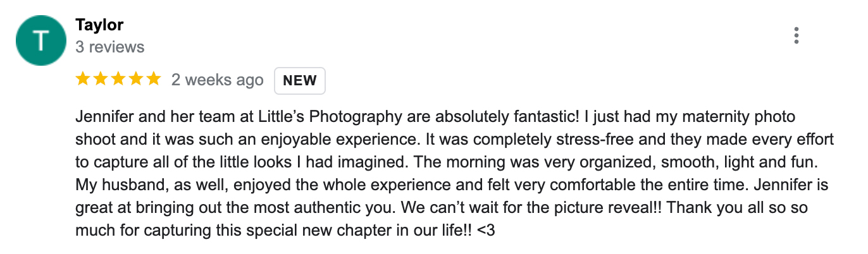Click the word "Jennifer" starting the review

pos(102,117)
